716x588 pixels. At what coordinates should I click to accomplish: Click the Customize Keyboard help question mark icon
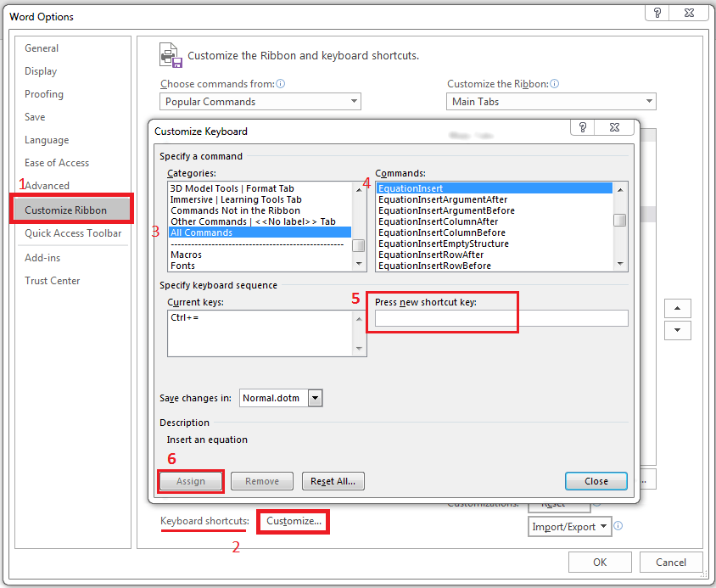point(583,127)
